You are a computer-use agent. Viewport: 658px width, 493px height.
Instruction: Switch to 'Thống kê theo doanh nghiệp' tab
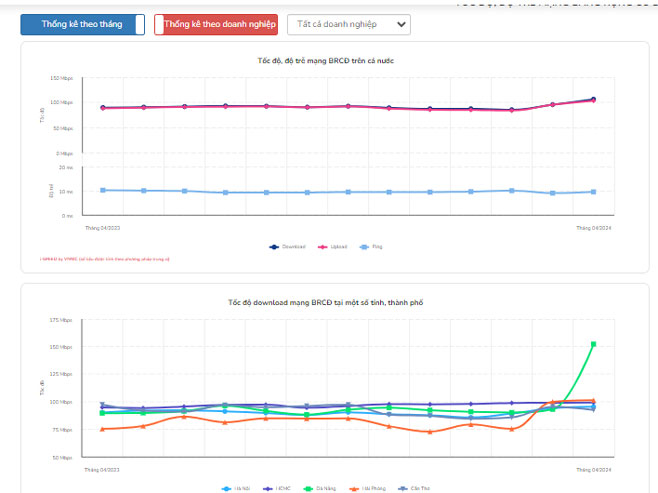pyautogui.click(x=216, y=24)
